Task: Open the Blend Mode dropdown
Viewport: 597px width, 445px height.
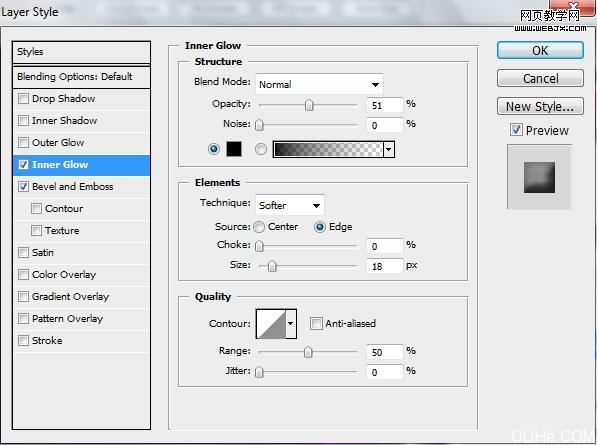Action: point(319,84)
